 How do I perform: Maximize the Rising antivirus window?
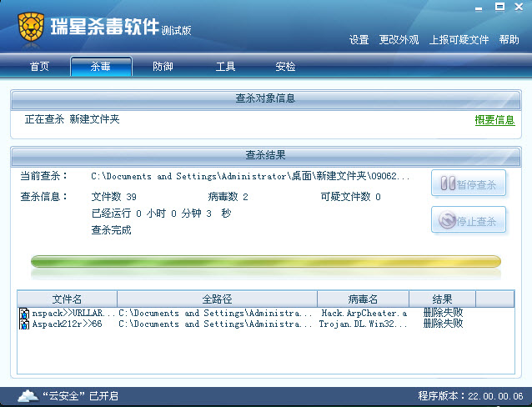[499, 7]
